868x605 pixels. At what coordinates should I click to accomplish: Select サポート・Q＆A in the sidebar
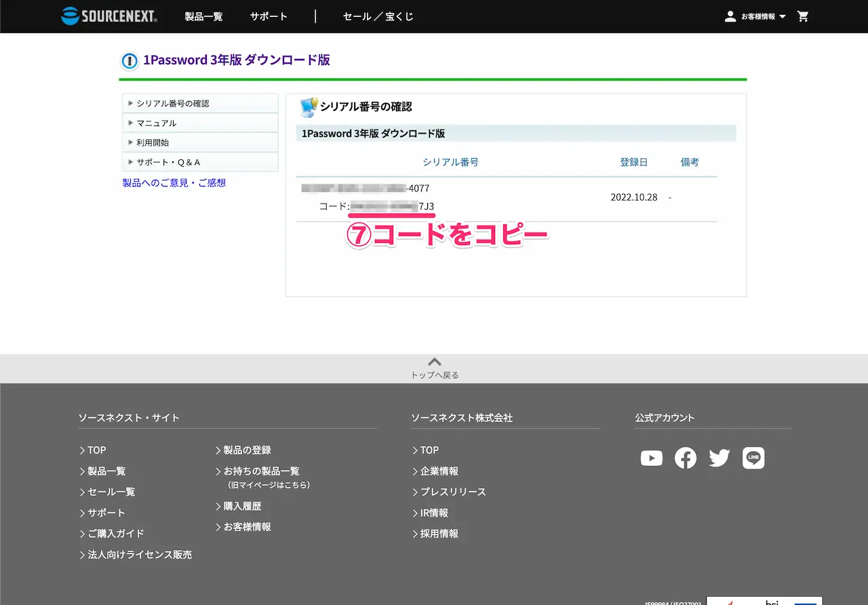pyautogui.click(x=200, y=163)
